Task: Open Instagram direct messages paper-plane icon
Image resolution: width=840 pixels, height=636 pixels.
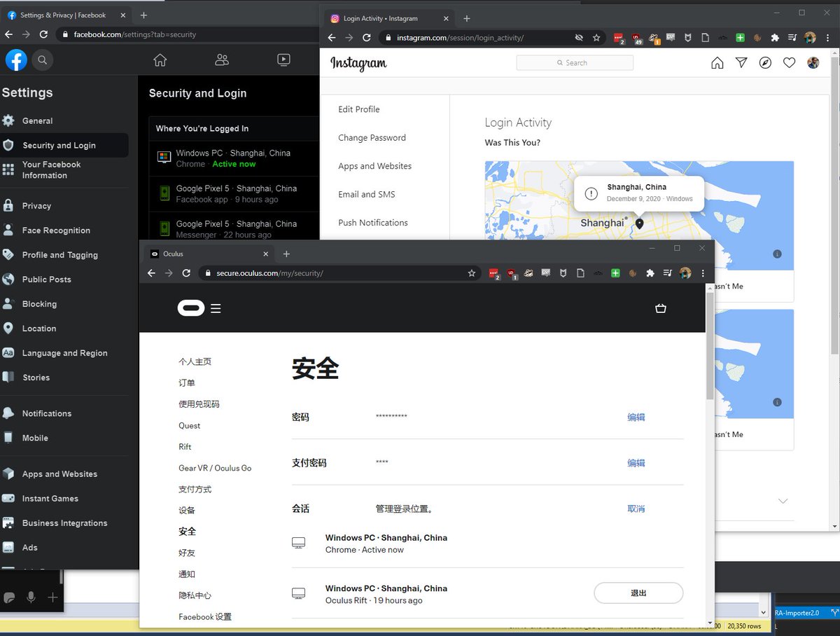Action: (741, 63)
